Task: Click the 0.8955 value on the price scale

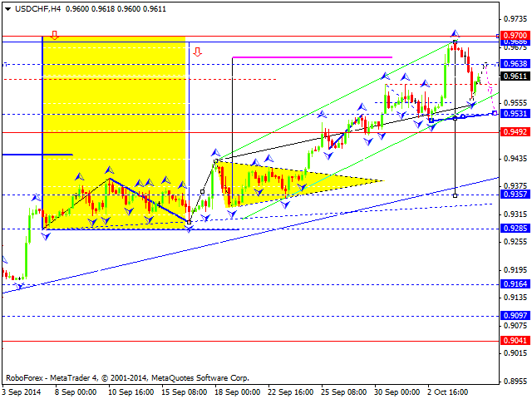Action: (515, 381)
